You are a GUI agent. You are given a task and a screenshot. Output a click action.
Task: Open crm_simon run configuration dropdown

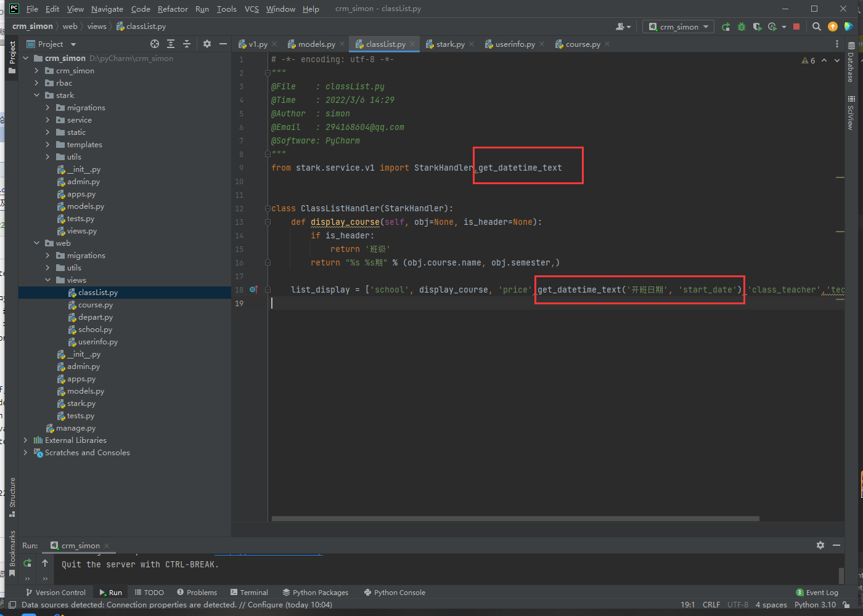[678, 26]
